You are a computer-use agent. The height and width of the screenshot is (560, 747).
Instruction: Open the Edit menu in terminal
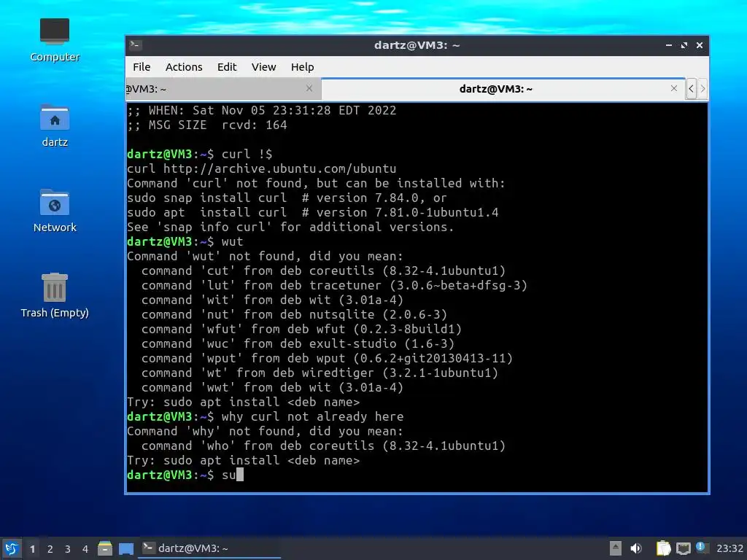[x=227, y=67]
